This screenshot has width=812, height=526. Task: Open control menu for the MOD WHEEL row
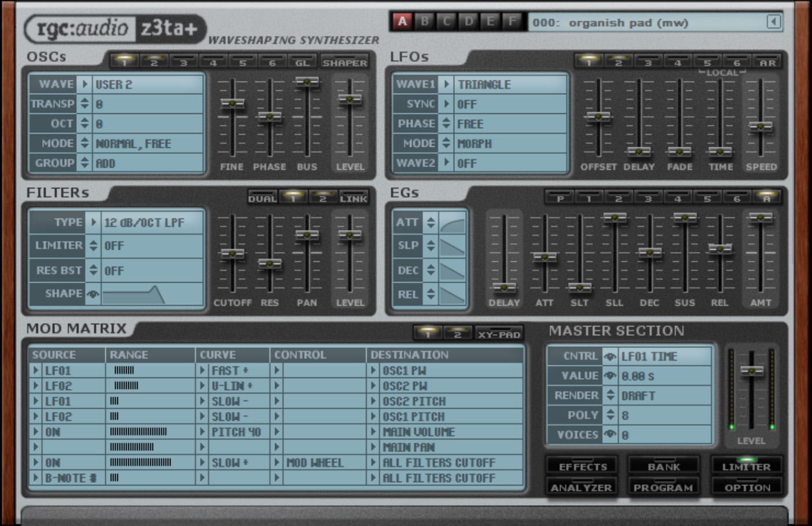pos(277,462)
